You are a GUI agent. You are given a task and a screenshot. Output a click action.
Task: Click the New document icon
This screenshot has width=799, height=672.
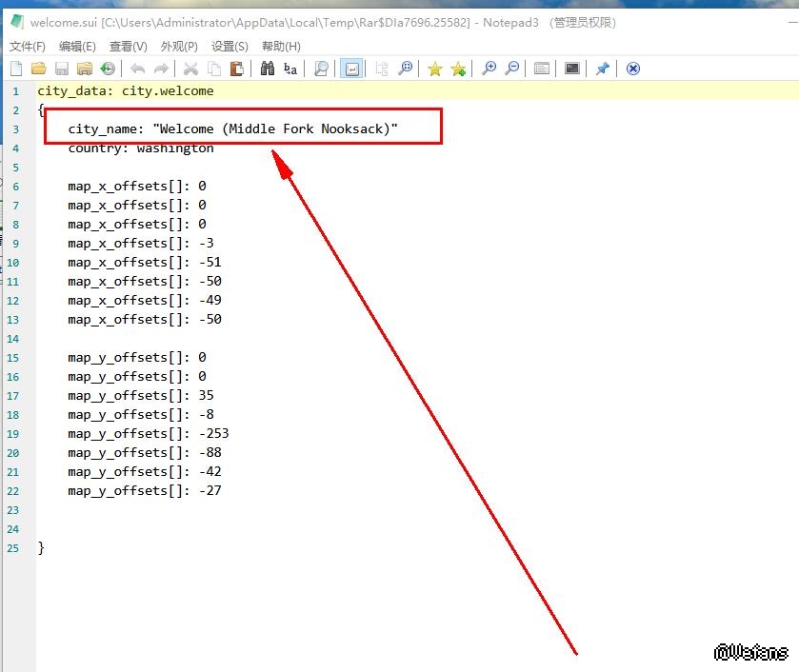[x=16, y=69]
